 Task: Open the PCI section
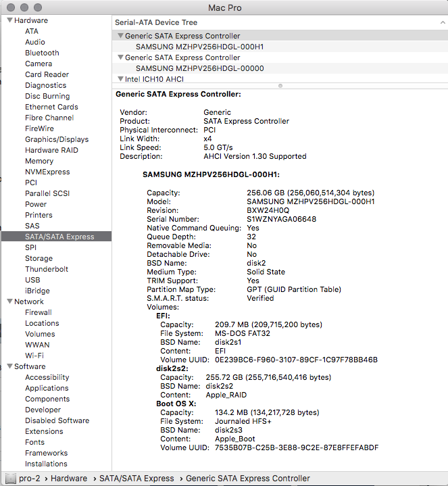pyautogui.click(x=31, y=183)
